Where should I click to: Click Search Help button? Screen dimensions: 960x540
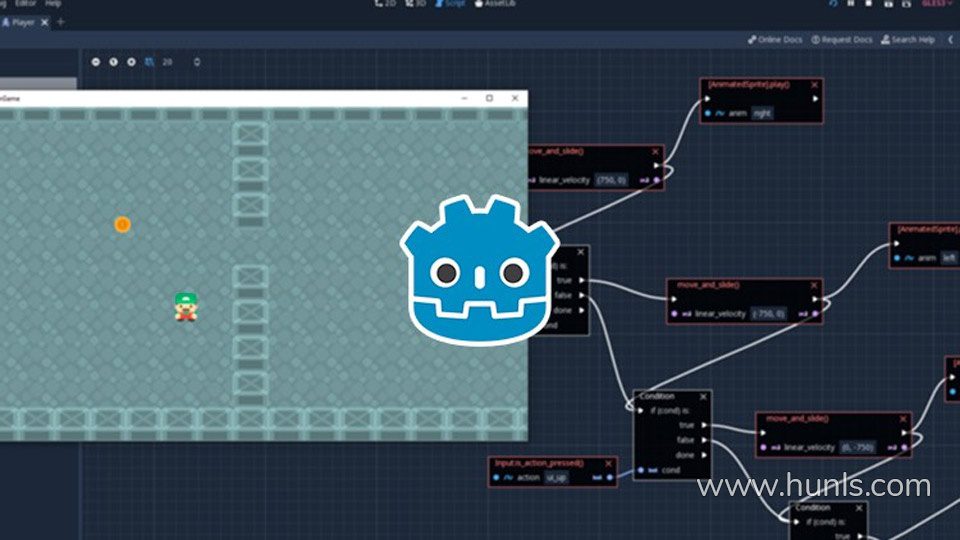click(x=908, y=40)
